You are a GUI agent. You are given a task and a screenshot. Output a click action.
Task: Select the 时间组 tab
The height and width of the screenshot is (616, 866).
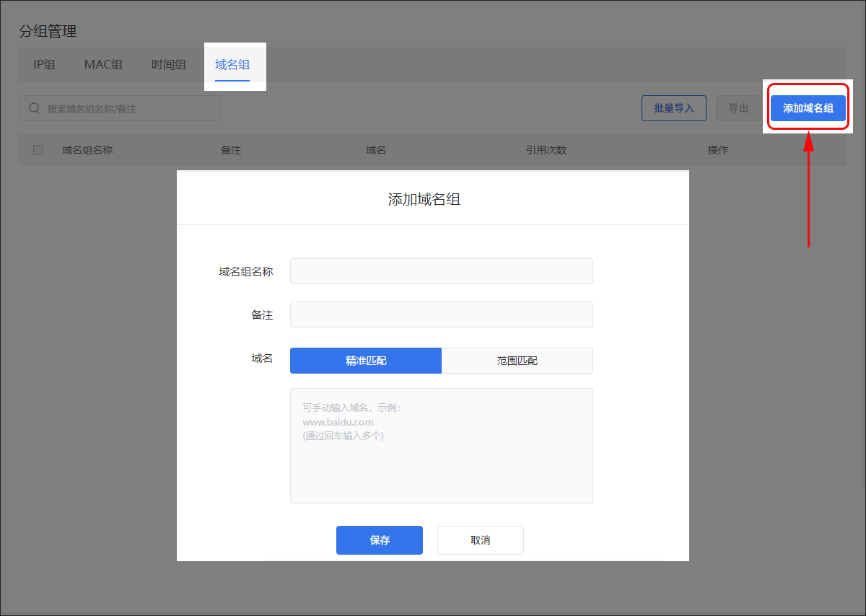169,64
